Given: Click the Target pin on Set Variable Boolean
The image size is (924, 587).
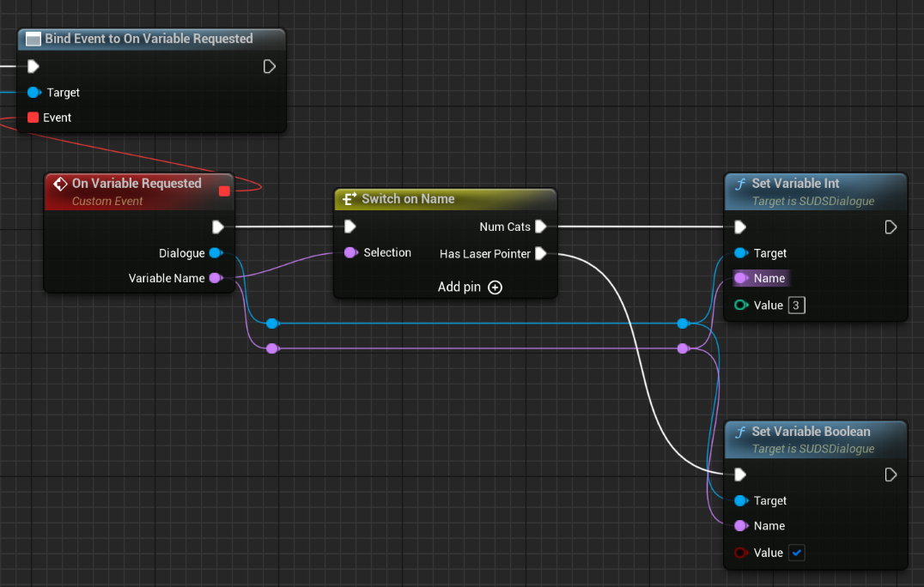Looking at the screenshot, I should point(740,500).
